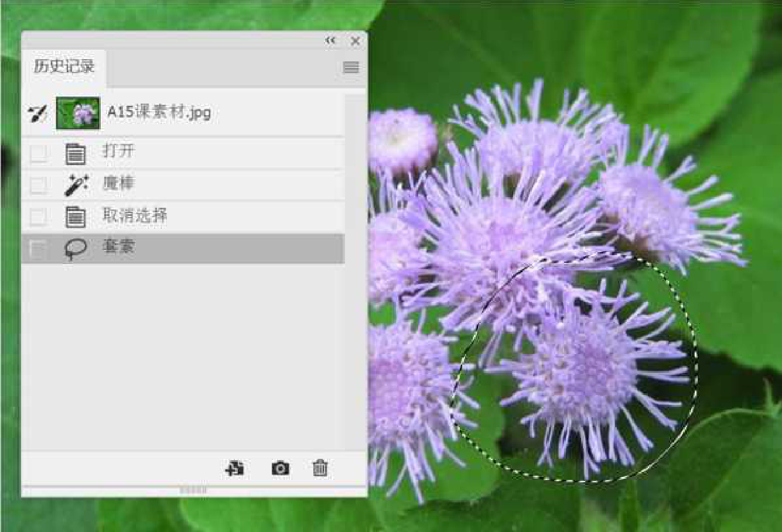Image resolution: width=782 pixels, height=532 pixels.
Task: Toggle history brush source box for 套索
Action: pyautogui.click(x=38, y=249)
